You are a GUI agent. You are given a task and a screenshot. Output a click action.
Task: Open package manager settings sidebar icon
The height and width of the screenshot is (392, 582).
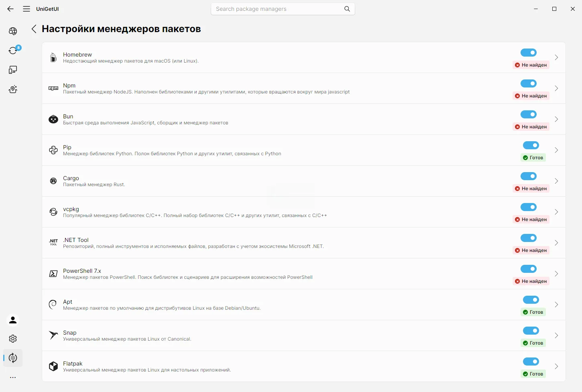pyautogui.click(x=13, y=358)
